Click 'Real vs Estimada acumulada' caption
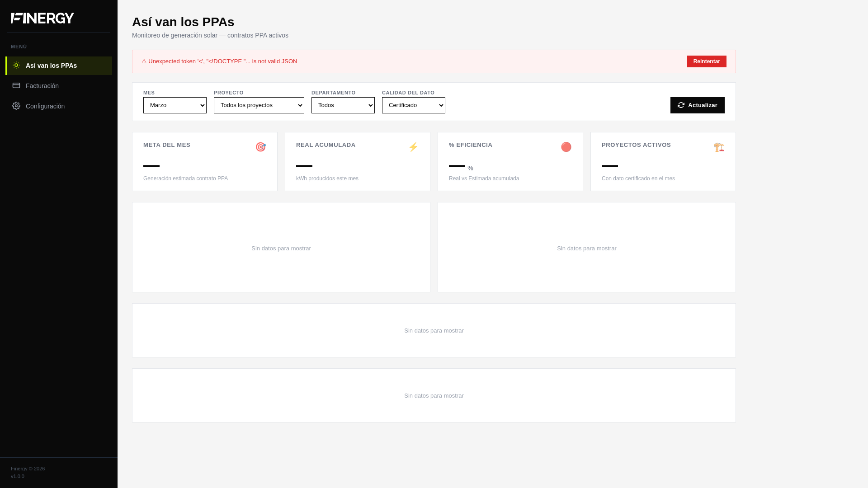This screenshot has height=488, width=868. (484, 178)
